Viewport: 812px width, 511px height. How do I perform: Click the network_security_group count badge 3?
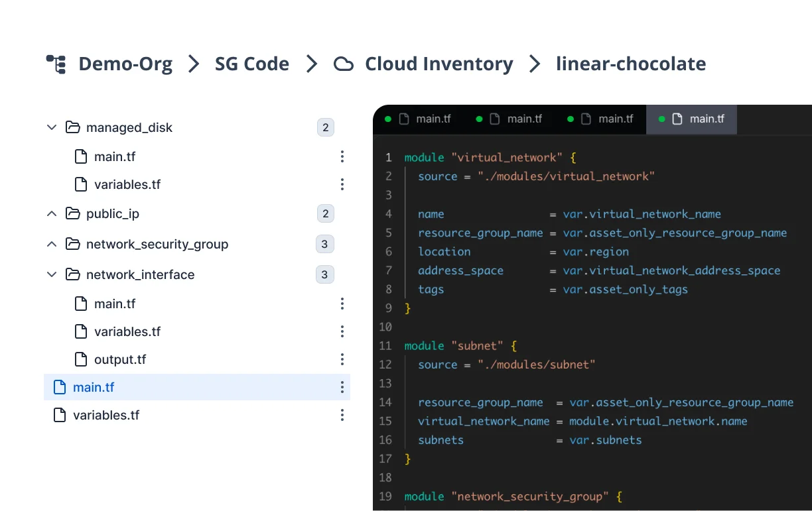(x=324, y=244)
